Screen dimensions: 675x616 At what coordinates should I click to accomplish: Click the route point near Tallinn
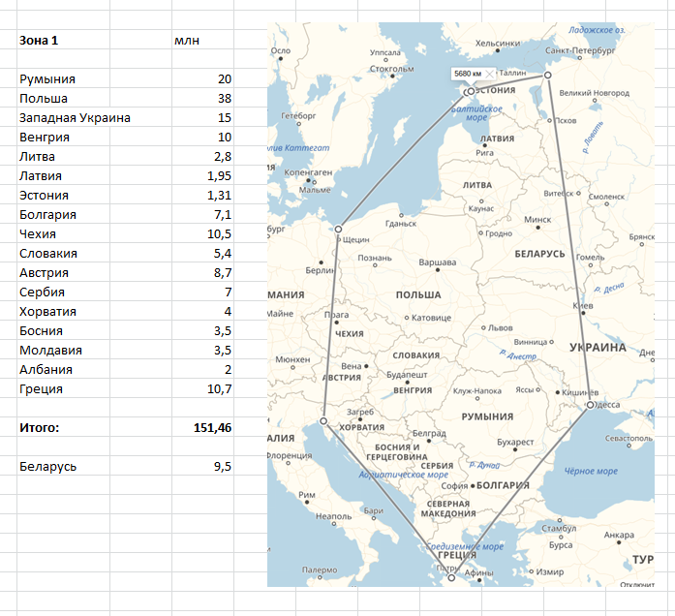pyautogui.click(x=470, y=92)
